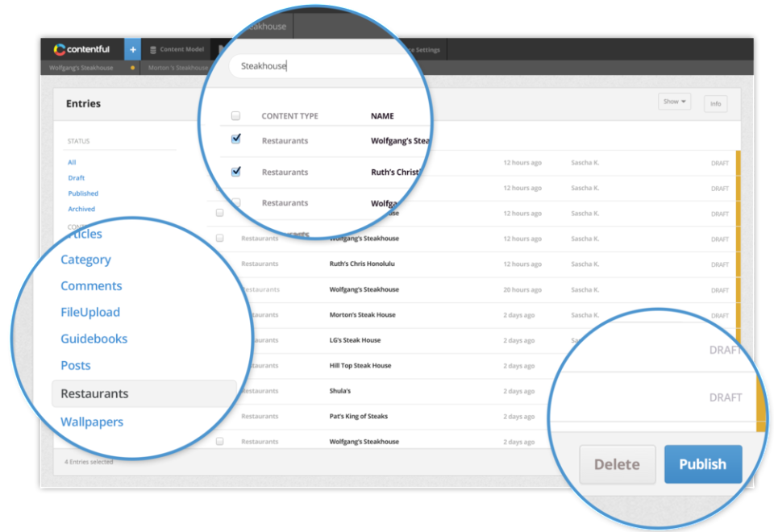Click the blue plus add button
The width and height of the screenshot is (774, 532).
pyautogui.click(x=132, y=49)
